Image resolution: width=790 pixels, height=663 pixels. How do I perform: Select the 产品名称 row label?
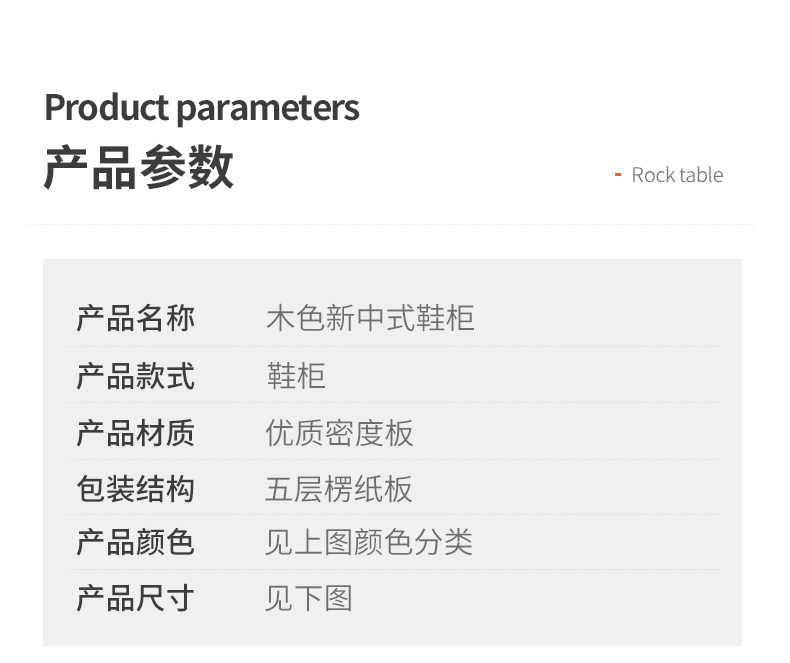point(135,319)
